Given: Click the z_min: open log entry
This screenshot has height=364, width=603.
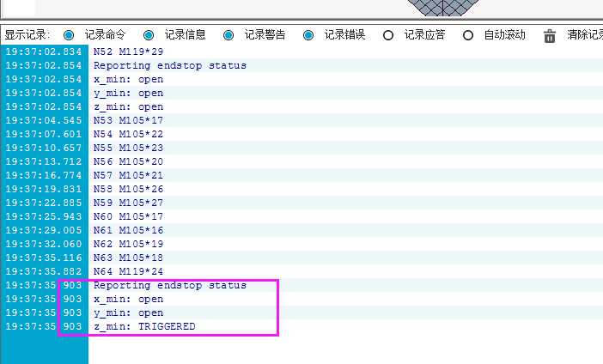Looking at the screenshot, I should [128, 106].
